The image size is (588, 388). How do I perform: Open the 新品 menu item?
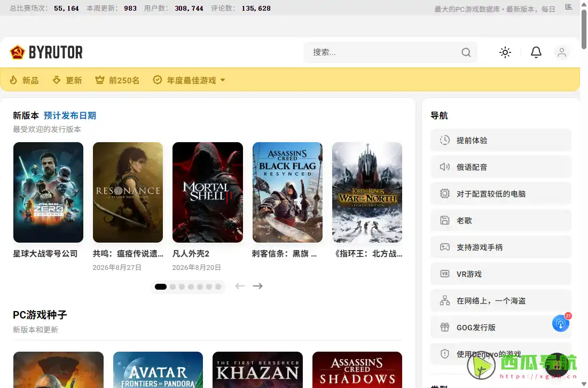(x=25, y=80)
